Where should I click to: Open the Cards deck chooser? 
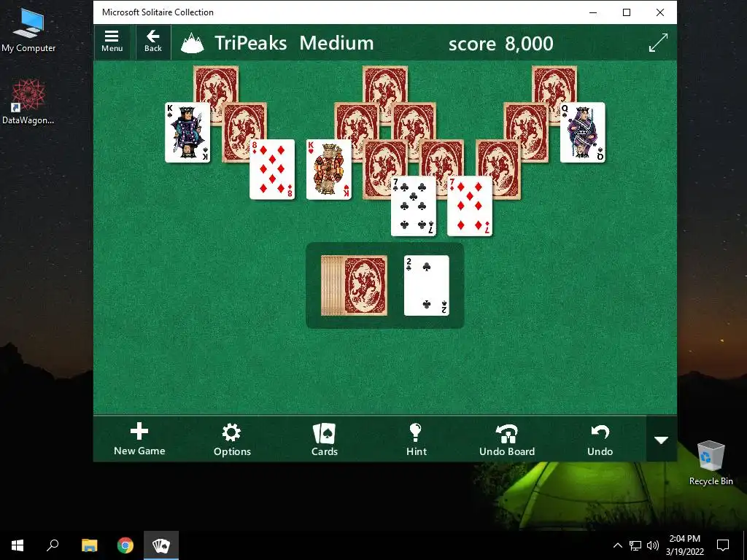coord(325,439)
